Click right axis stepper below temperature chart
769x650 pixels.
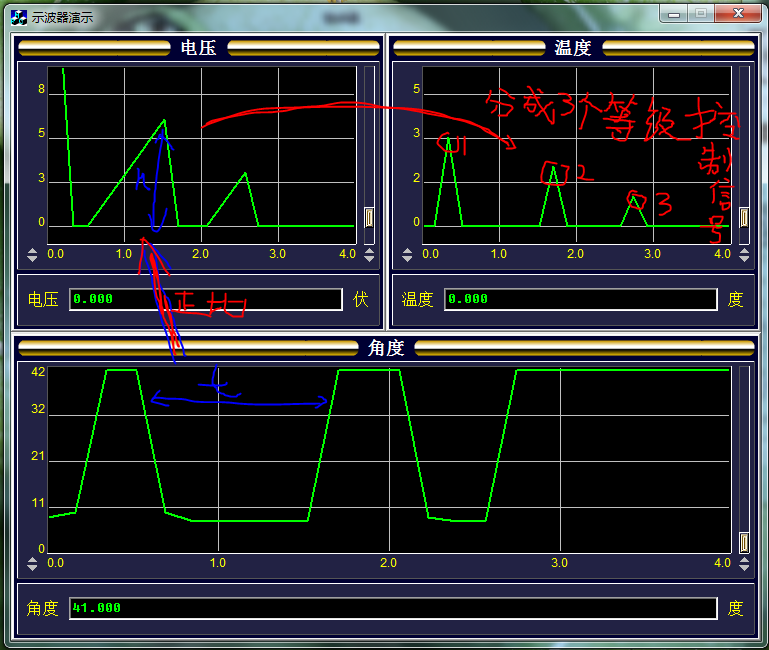point(743,255)
